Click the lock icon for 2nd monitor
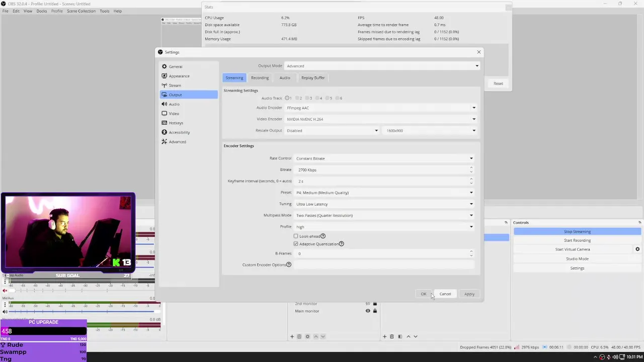The image size is (644, 362). (375, 304)
